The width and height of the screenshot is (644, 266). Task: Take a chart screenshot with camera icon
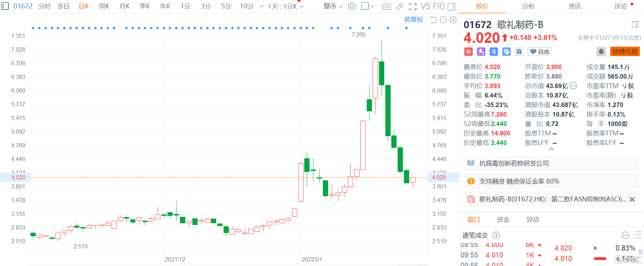pyautogui.click(x=386, y=6)
